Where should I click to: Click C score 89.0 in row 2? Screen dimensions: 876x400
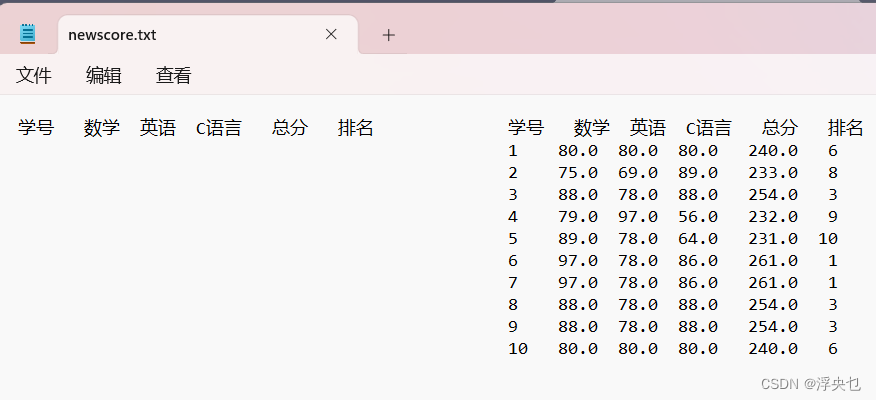pyautogui.click(x=698, y=173)
